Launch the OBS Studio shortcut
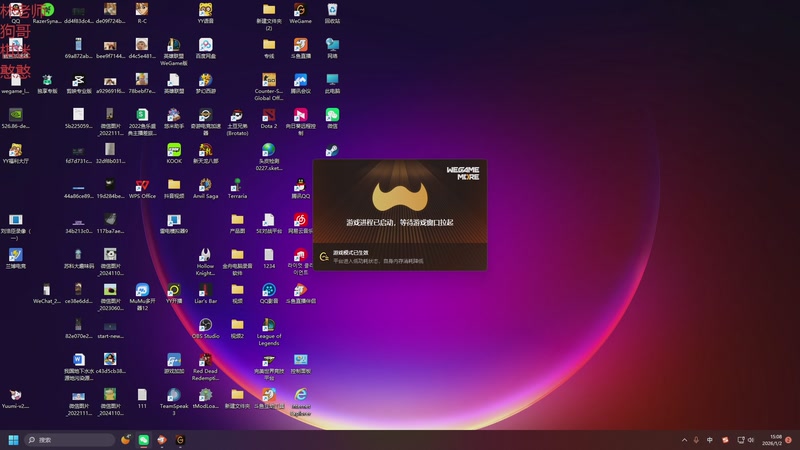 (x=206, y=329)
